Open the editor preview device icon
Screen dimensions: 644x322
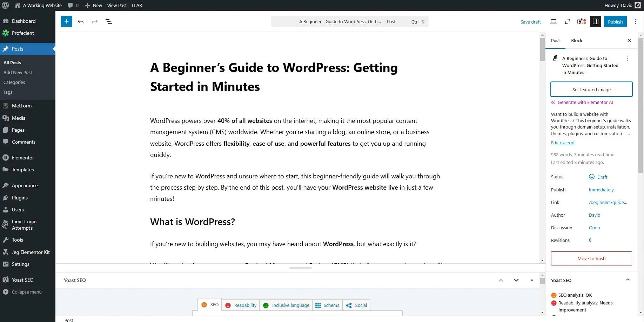point(554,21)
